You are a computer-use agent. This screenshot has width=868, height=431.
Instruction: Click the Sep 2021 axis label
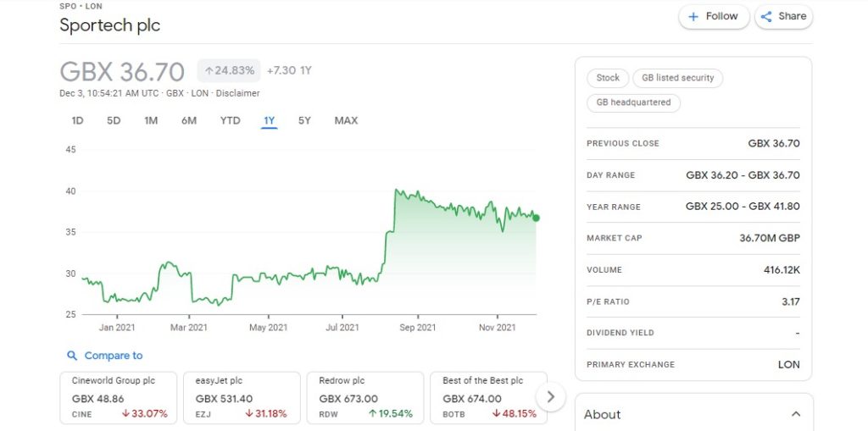[x=417, y=328]
